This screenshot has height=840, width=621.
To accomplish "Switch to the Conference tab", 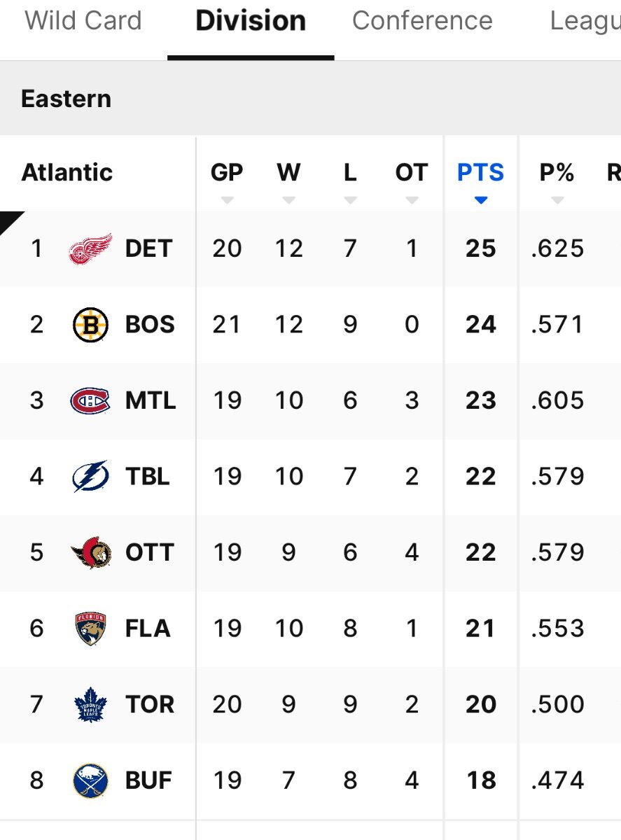I will click(422, 21).
